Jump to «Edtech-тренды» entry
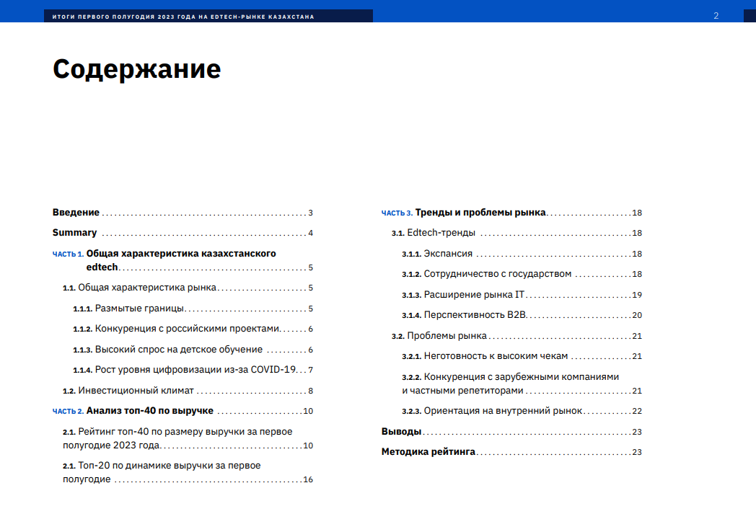 [517, 233]
